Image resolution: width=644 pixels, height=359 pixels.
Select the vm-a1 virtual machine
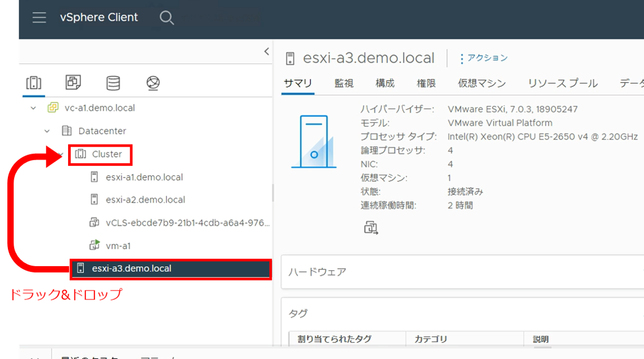[x=118, y=245]
